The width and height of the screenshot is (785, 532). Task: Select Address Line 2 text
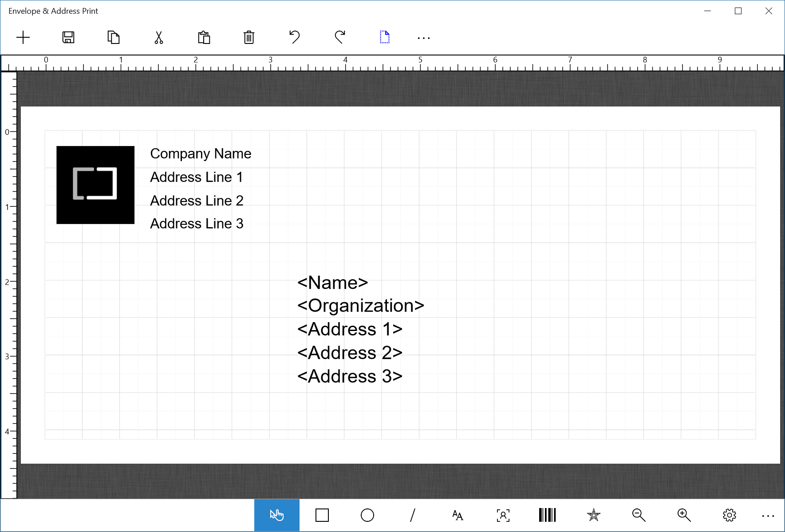(x=197, y=201)
